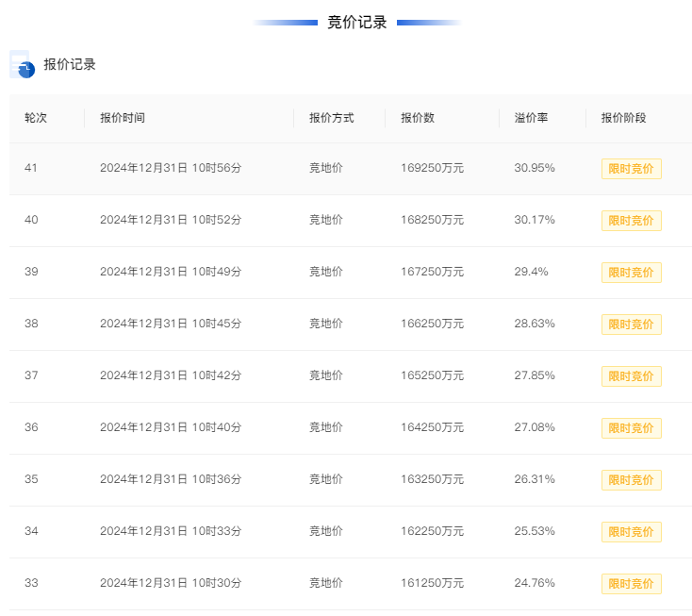Click the 报价记录 heading text
The width and height of the screenshot is (692, 616).
click(69, 64)
